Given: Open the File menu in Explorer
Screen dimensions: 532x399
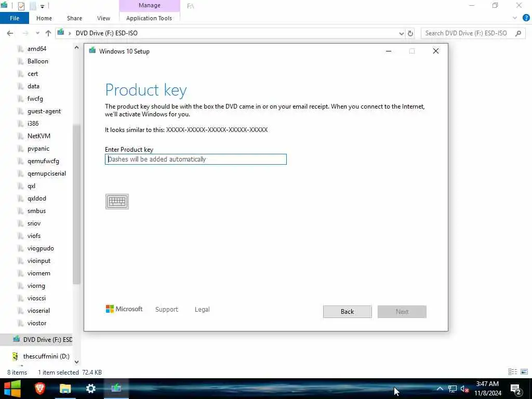Looking at the screenshot, I should click(x=14, y=18).
